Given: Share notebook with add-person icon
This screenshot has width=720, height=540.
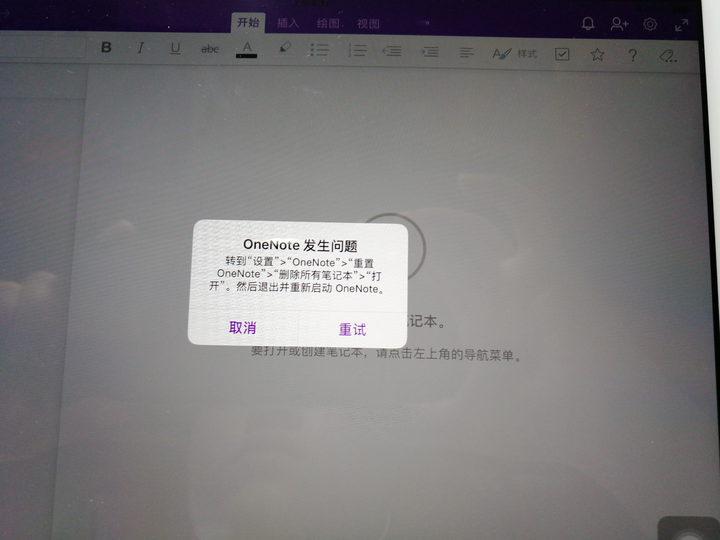Looking at the screenshot, I should (x=619, y=24).
